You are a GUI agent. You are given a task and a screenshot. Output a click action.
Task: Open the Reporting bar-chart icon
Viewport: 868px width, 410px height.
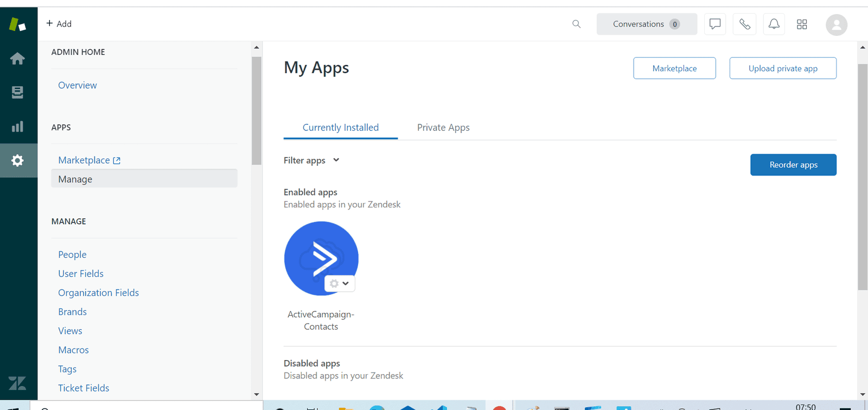17,127
